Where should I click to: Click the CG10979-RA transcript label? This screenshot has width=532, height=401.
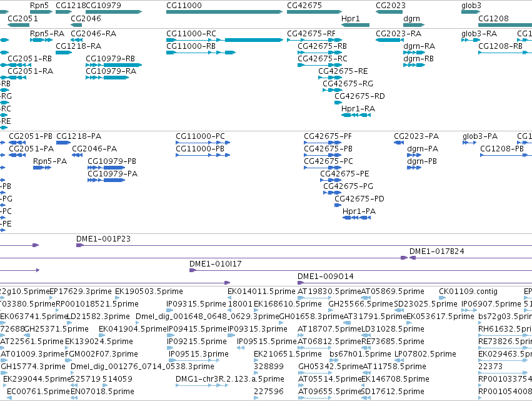coord(111,71)
